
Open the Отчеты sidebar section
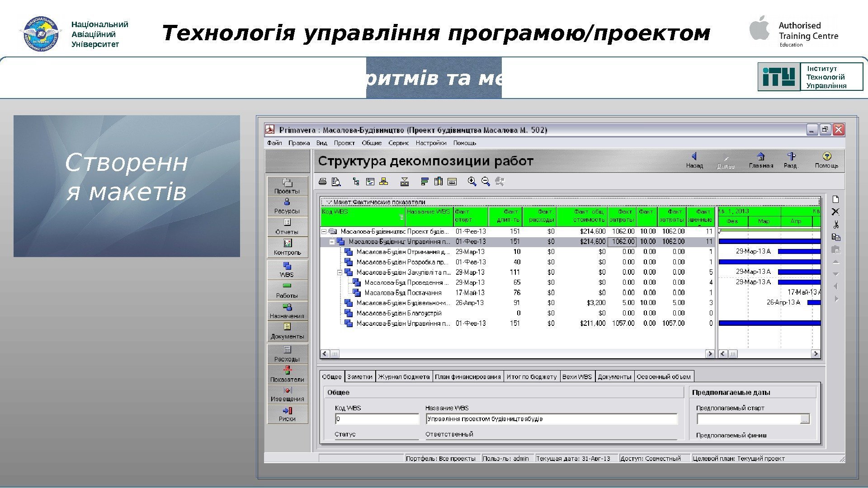[287, 226]
